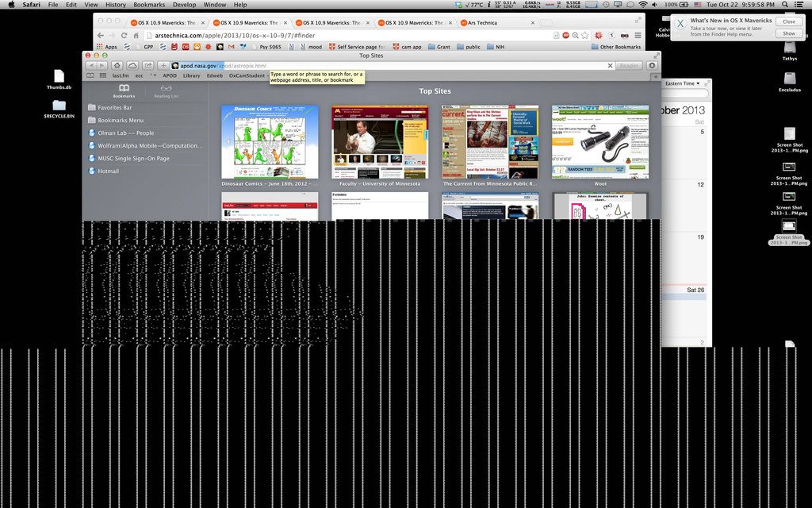Switch sidebar to Bookmarks view
The width and height of the screenshot is (812, 508).
click(x=124, y=91)
